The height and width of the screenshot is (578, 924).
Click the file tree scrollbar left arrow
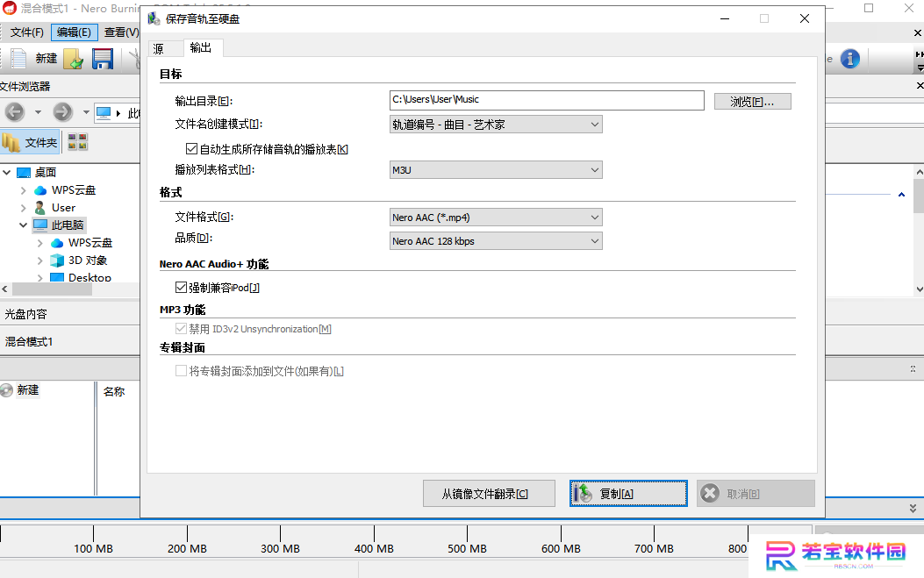pyautogui.click(x=4, y=289)
